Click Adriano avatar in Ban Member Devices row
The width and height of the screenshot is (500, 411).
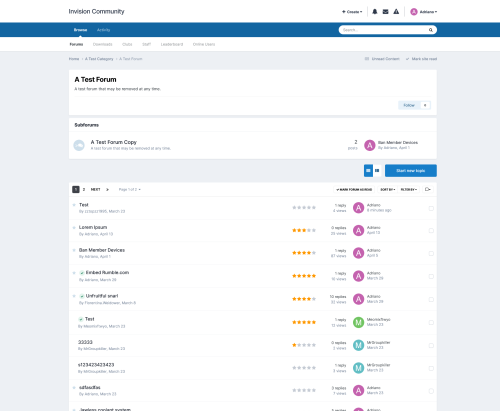(x=358, y=253)
